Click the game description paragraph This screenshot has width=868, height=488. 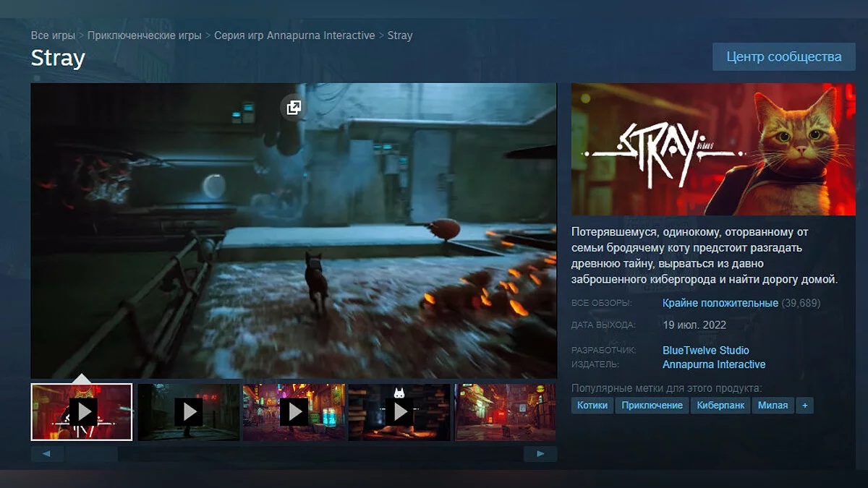705,255
